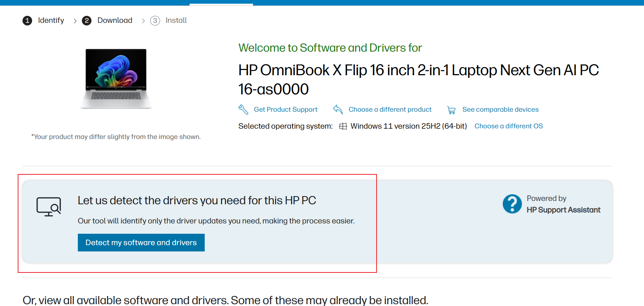Open the Get Product Support link
Viewport: 644px width, 306px height.
click(285, 109)
